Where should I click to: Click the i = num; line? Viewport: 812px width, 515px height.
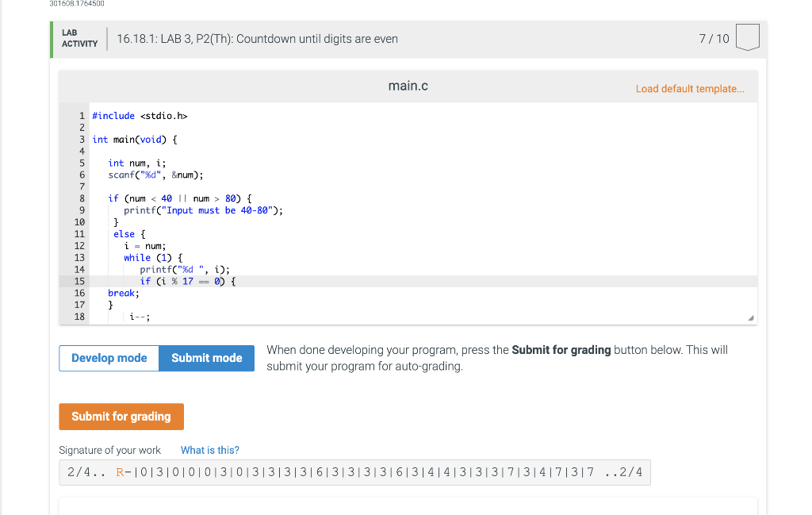pyautogui.click(x=145, y=246)
